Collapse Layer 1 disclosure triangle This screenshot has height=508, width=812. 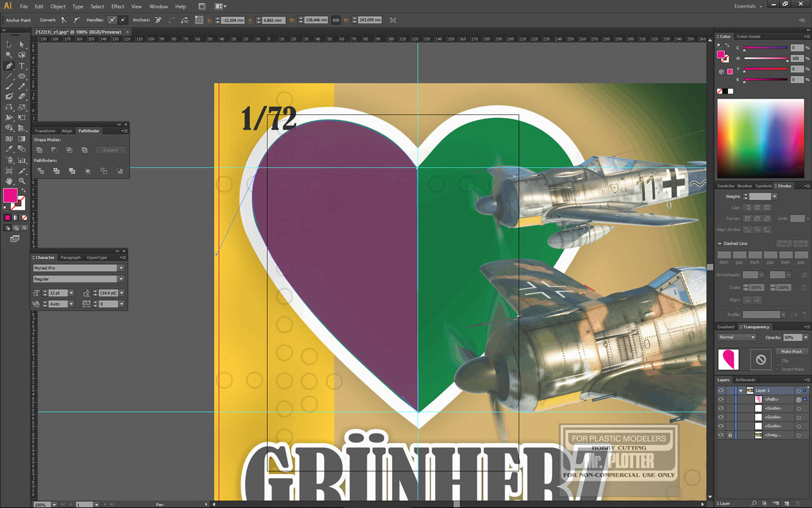(x=741, y=390)
